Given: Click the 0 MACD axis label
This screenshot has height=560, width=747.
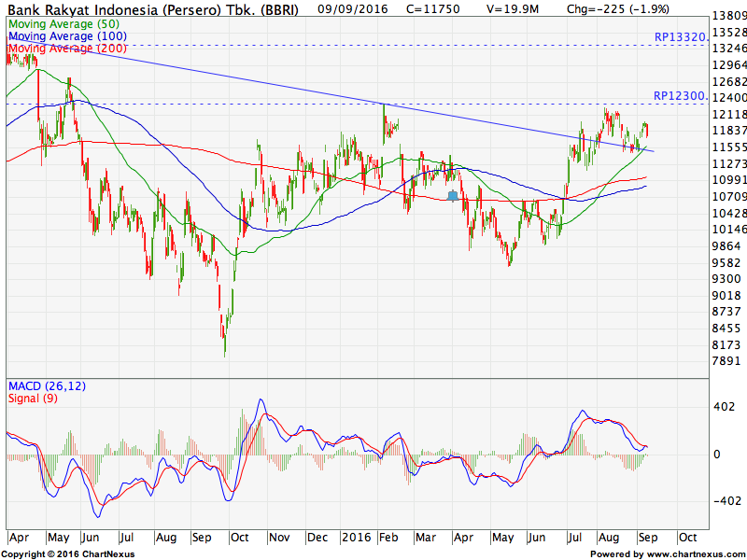Looking at the screenshot, I should pyautogui.click(x=716, y=455).
